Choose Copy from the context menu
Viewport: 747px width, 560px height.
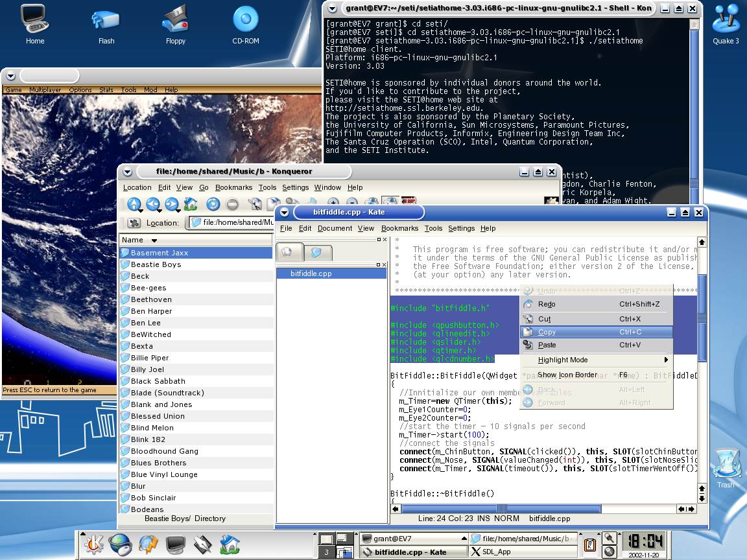coord(597,332)
